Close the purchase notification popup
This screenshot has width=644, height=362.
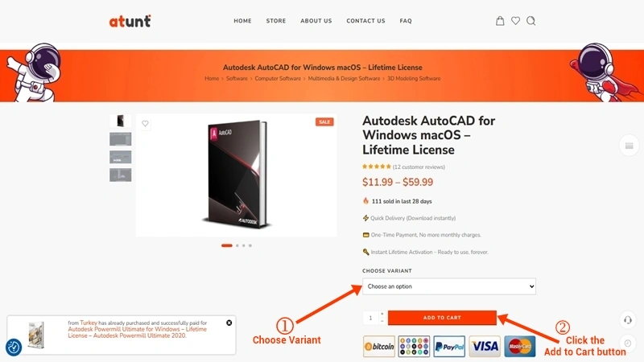click(229, 323)
